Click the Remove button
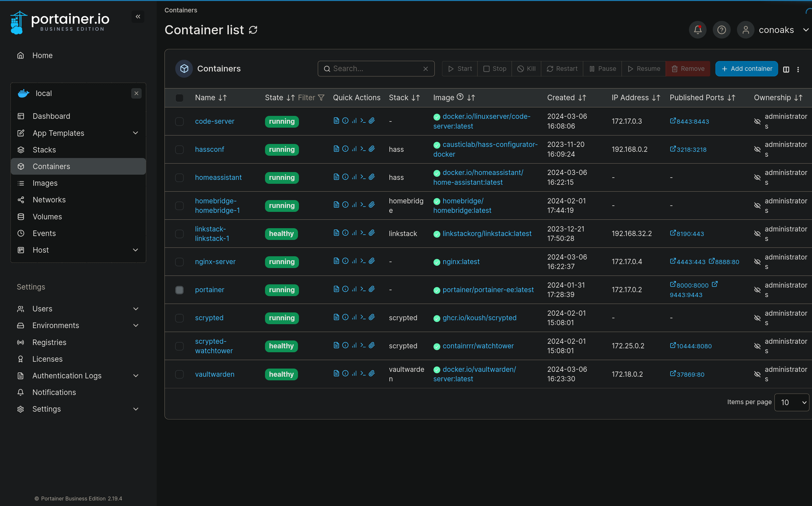 688,69
